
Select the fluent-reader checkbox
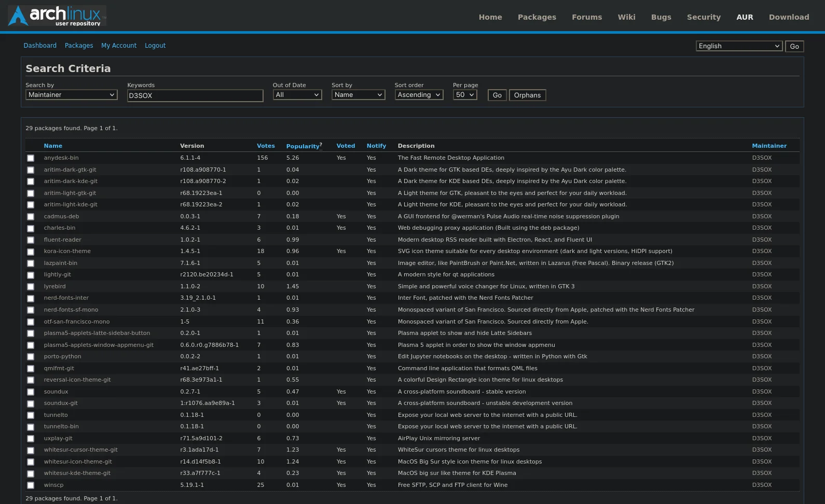[31, 240]
